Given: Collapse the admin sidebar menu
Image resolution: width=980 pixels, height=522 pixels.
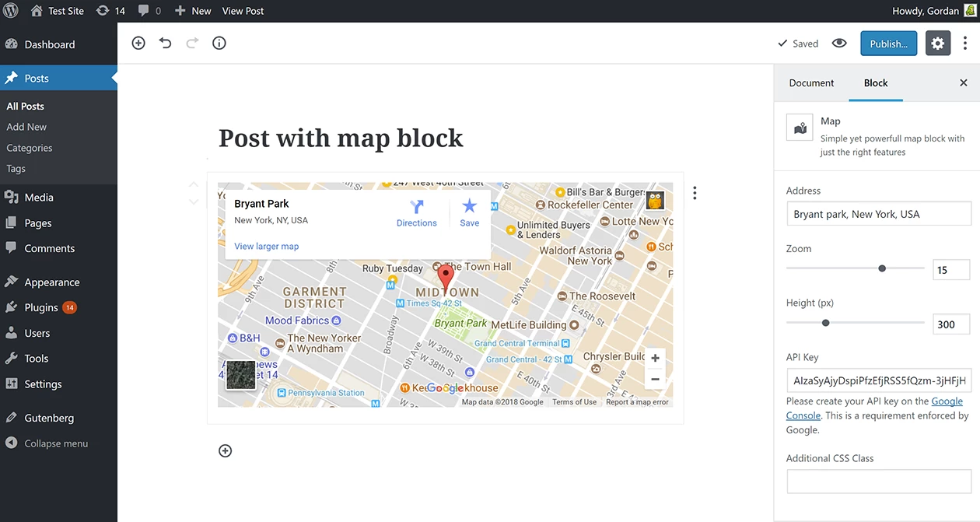Looking at the screenshot, I should pyautogui.click(x=58, y=443).
